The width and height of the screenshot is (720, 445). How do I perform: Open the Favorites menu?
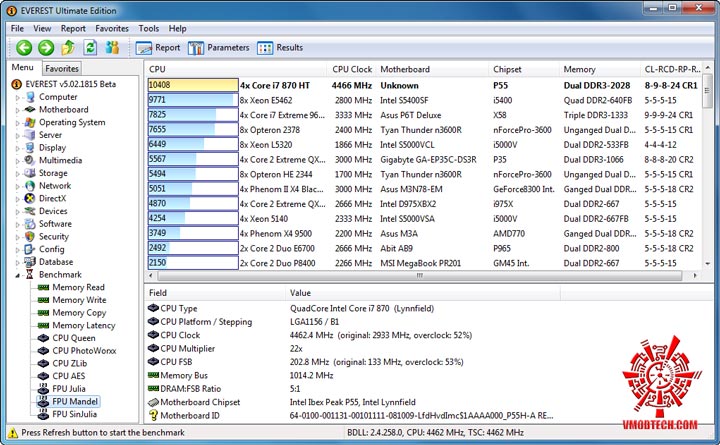pos(112,28)
